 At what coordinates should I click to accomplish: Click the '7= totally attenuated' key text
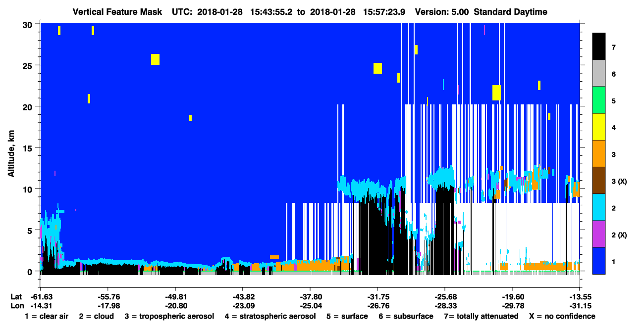(481, 316)
